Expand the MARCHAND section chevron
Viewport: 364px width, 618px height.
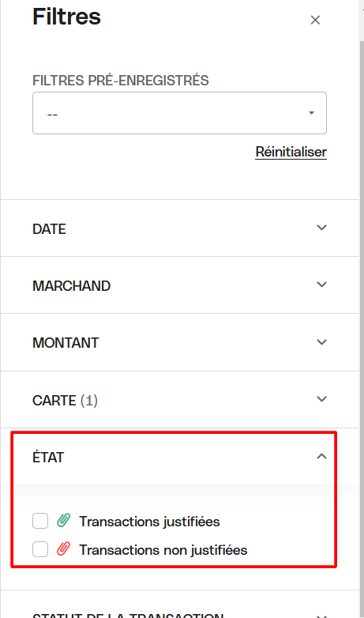click(x=322, y=285)
